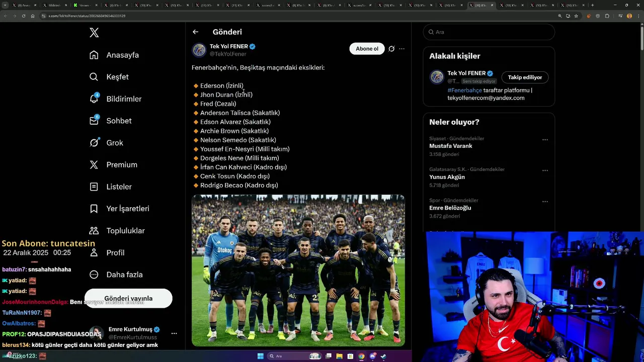Image resolution: width=644 pixels, height=362 pixels.
Task: Click the Grok explain icon on post
Action: (x=391, y=49)
